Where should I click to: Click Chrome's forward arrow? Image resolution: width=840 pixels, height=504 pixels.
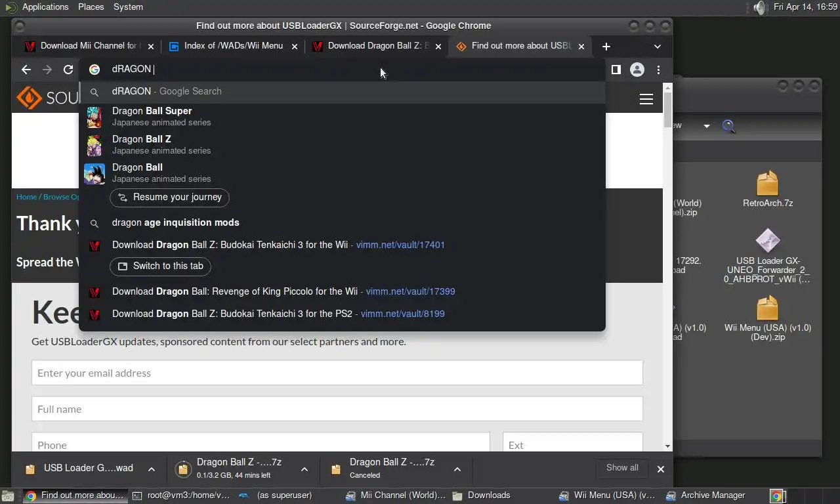47,70
